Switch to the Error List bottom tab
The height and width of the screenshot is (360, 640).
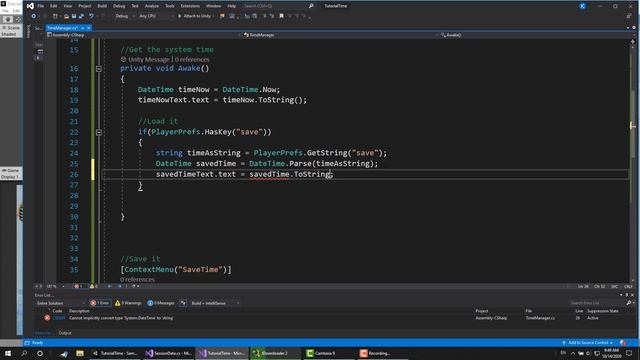tap(43, 333)
